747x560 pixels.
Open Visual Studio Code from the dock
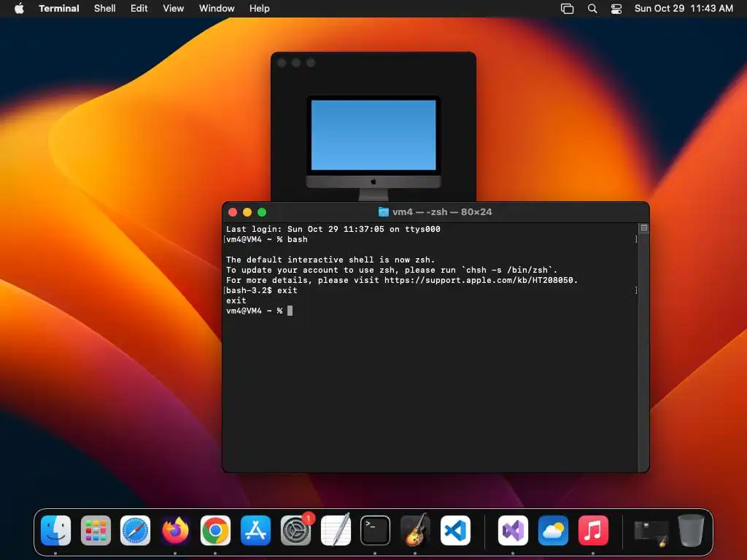pos(455,530)
